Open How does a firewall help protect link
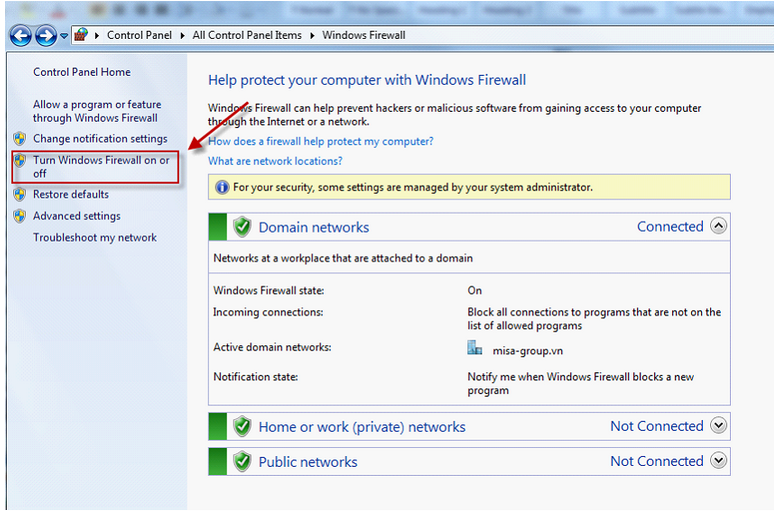The width and height of the screenshot is (774, 516). 321,141
